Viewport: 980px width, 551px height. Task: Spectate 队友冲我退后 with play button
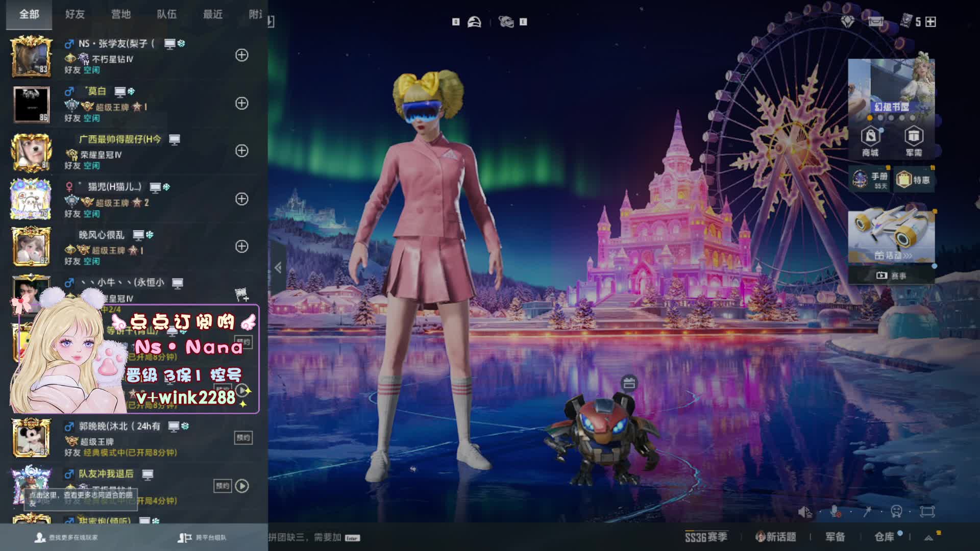[x=242, y=486]
